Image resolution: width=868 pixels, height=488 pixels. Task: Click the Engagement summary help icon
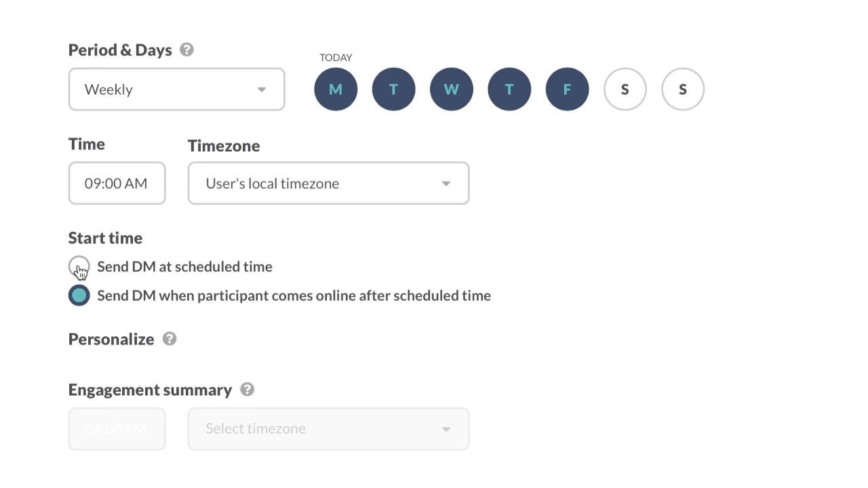(x=248, y=390)
